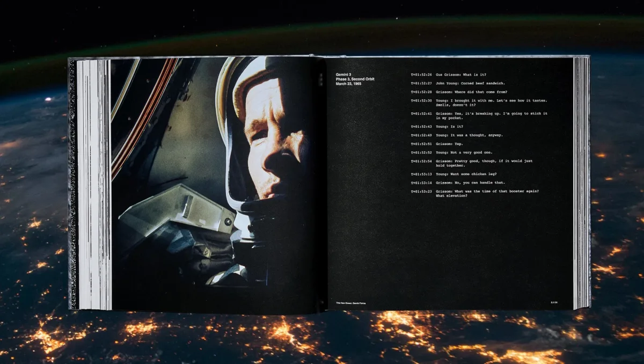Select the line Pretty good, though
This screenshot has width=644, height=364.
(x=483, y=163)
